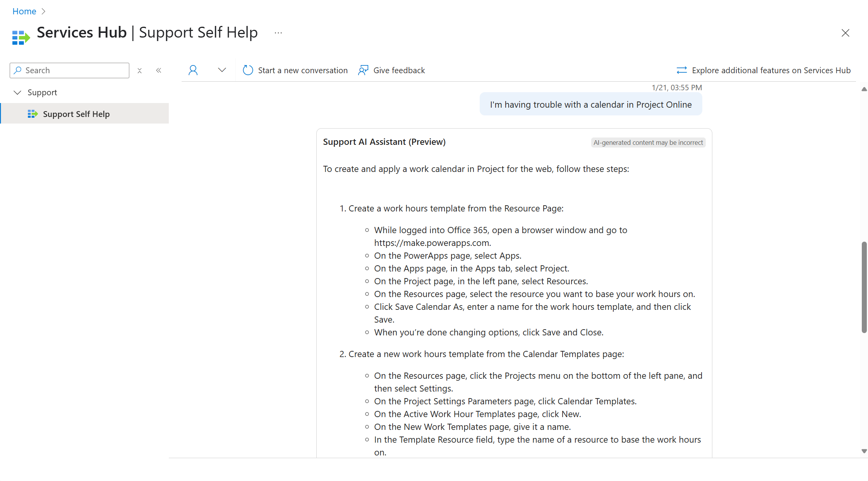The width and height of the screenshot is (868, 481).
Task: Click Start a new conversation button
Action: click(295, 70)
